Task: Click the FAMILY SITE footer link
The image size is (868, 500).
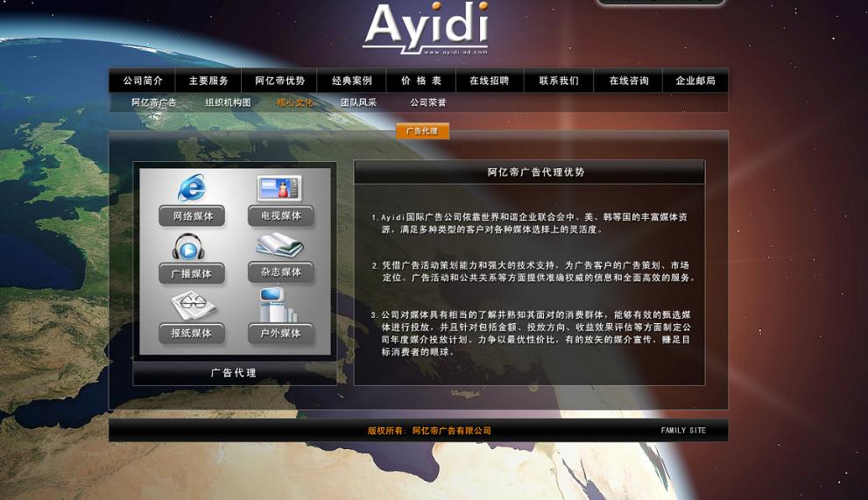Action: pyautogui.click(x=683, y=430)
